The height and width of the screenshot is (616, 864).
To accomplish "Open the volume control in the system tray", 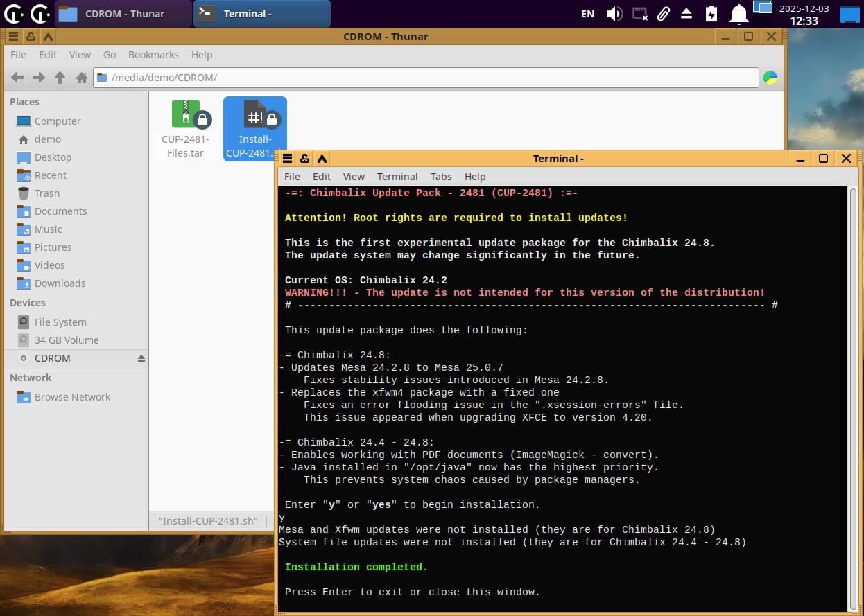I will [614, 14].
